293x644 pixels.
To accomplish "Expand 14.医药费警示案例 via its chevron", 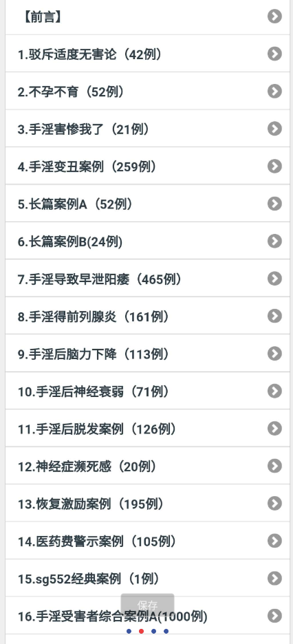I will pyautogui.click(x=274, y=541).
